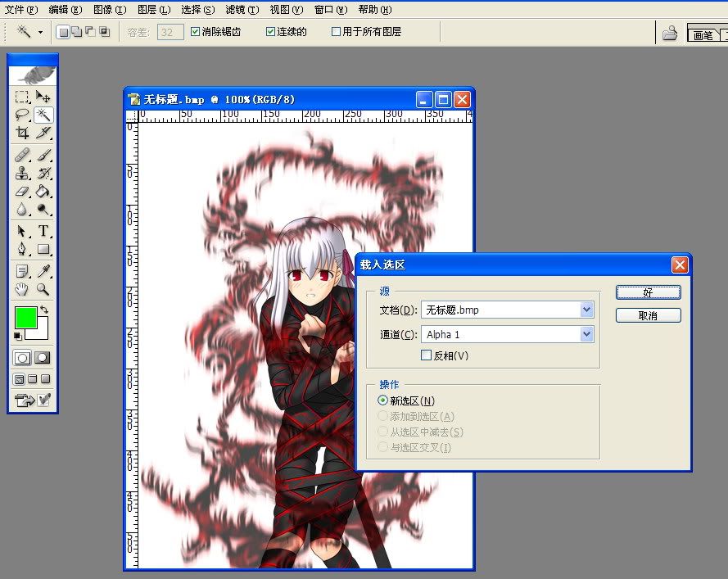Select the Brush tool
728x579 pixels.
[x=43, y=155]
